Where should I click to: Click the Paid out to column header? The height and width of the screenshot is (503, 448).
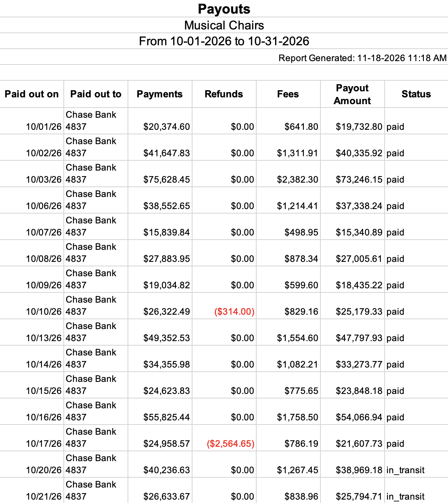click(96, 94)
